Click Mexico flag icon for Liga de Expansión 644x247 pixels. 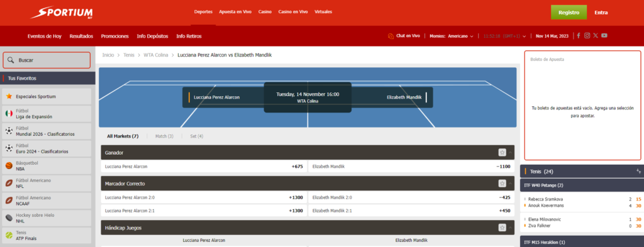point(9,114)
